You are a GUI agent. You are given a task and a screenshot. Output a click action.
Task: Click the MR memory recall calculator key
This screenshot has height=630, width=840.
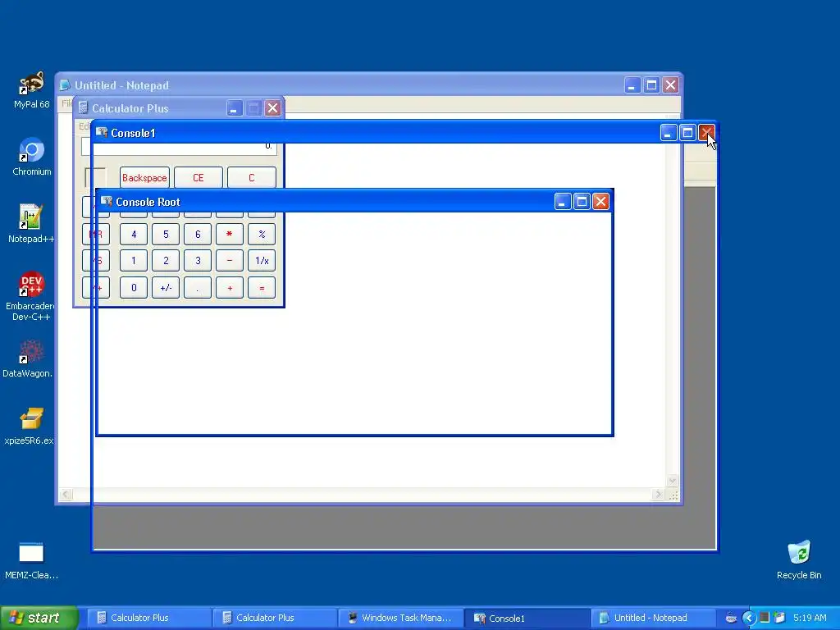[x=96, y=234]
